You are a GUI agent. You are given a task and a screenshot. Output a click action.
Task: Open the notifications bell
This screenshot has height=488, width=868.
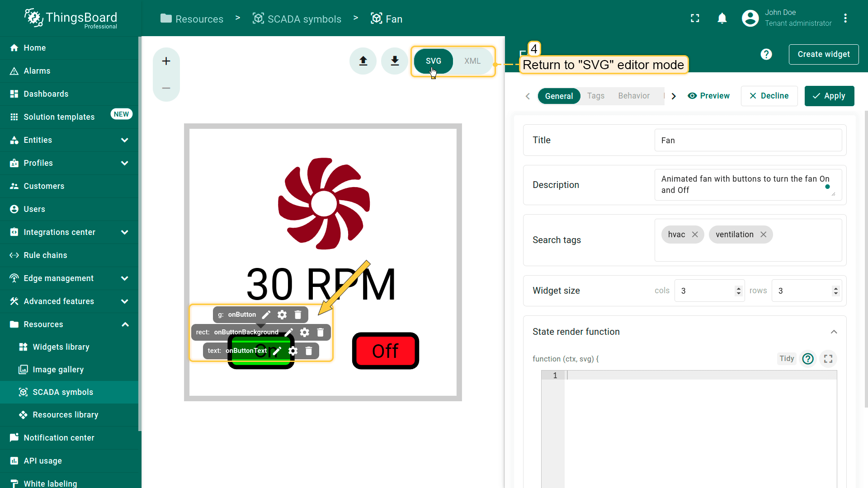coord(722,19)
